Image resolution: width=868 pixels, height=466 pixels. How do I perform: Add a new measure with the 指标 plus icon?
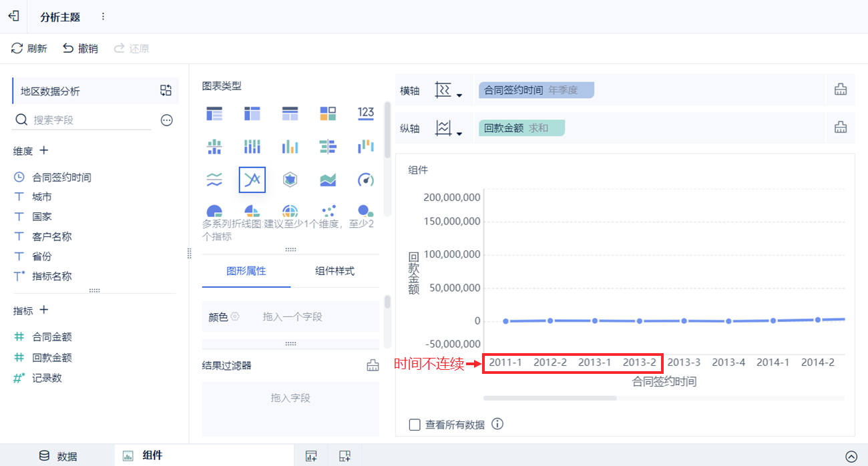coord(44,310)
